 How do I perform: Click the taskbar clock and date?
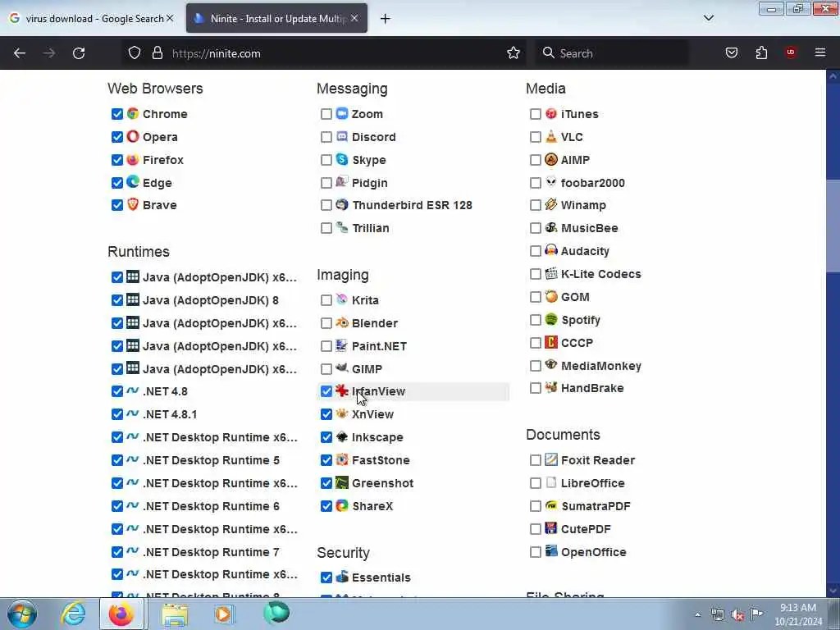coord(798,614)
